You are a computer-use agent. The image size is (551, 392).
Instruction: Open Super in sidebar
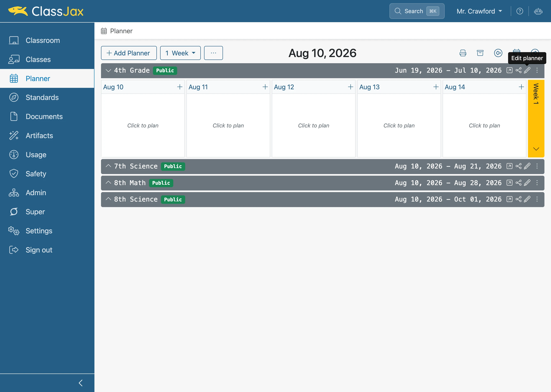47,212
